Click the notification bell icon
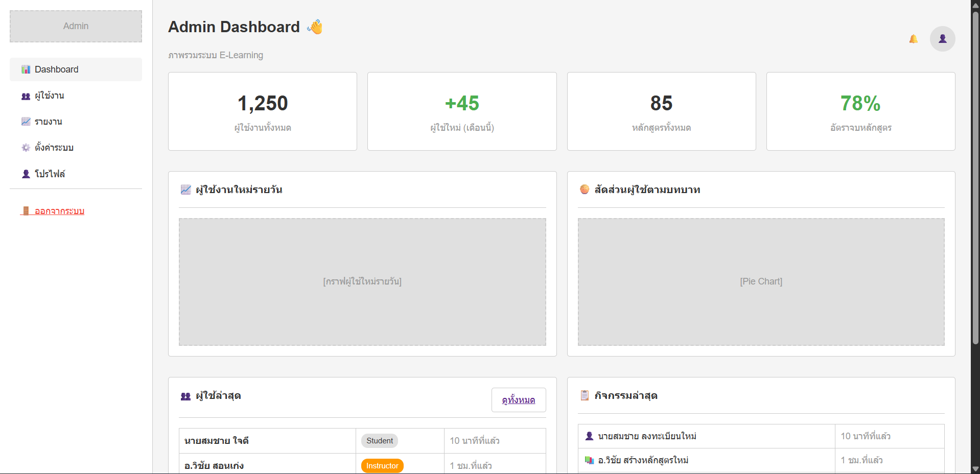 (913, 39)
